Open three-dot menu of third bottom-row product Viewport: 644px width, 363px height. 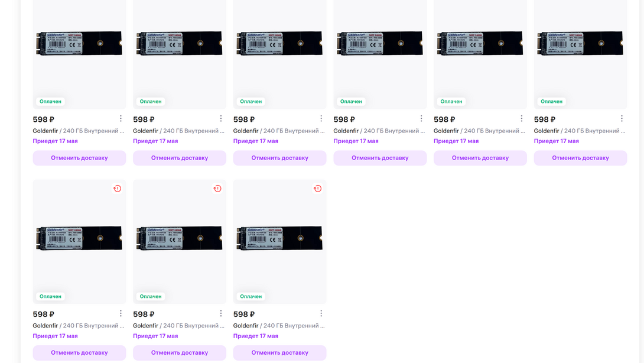point(321,313)
